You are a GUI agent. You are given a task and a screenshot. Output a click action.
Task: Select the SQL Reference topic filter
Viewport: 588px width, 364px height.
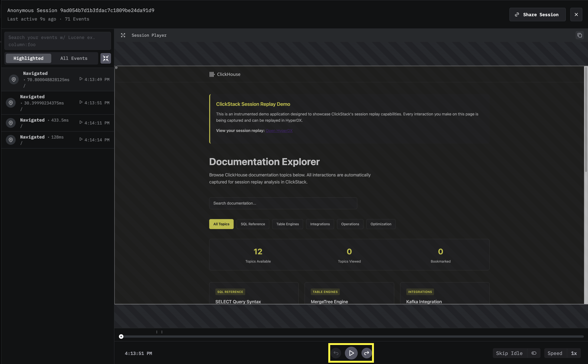click(253, 224)
